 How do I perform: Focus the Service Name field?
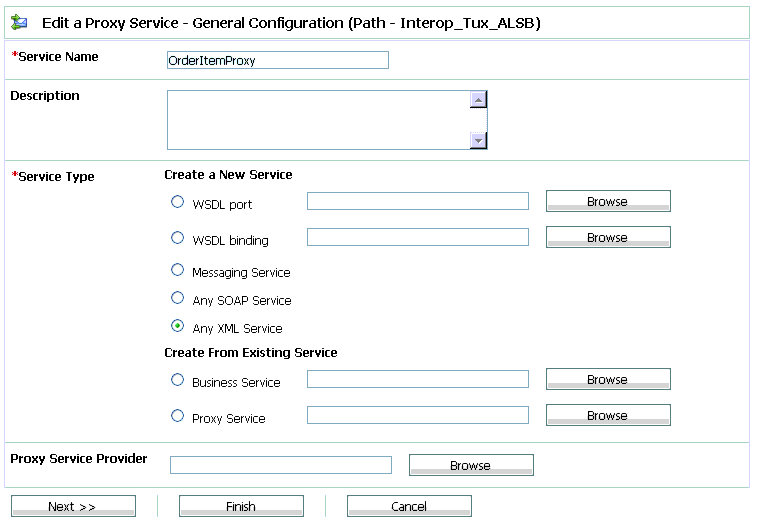[x=278, y=60]
